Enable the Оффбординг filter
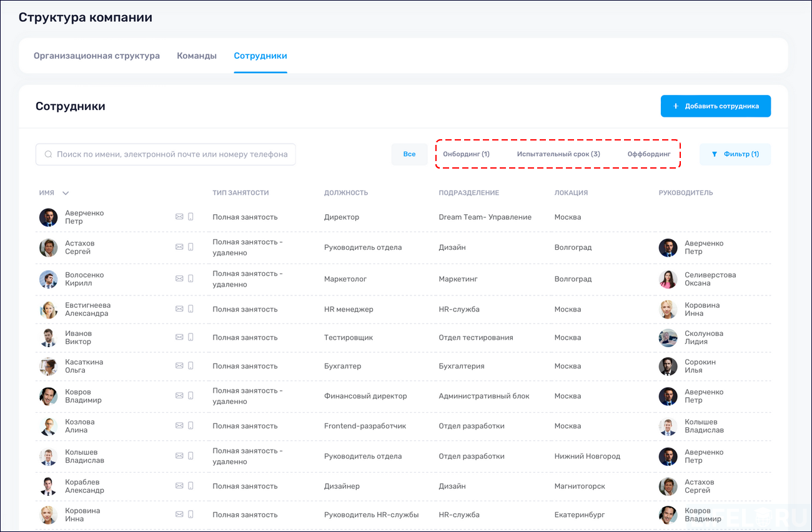This screenshot has width=812, height=532. (648, 154)
